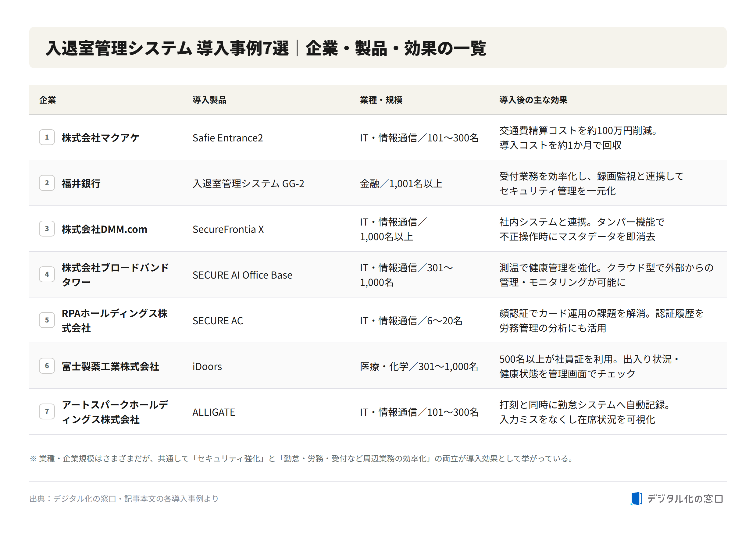Click number badge 7 beside アートスパークホールディングス
The image size is (756, 534).
(x=47, y=411)
